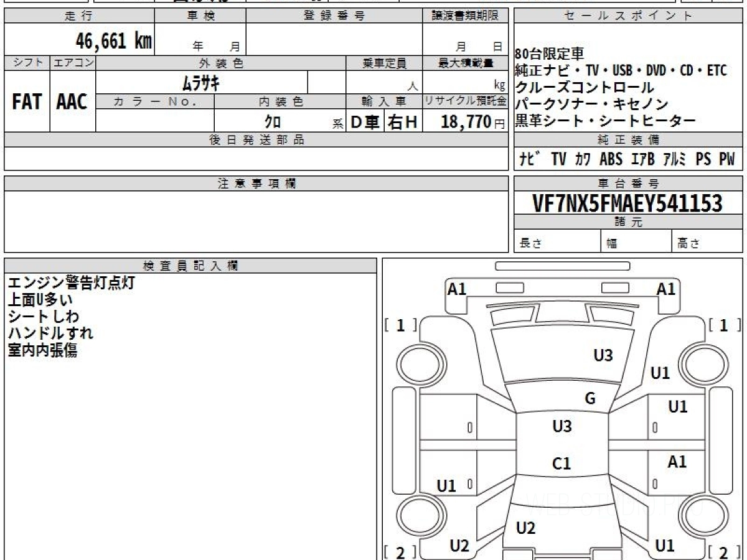The height and width of the screenshot is (560, 747).
Task: Click the 高さ dimension label
Action: pos(689,244)
